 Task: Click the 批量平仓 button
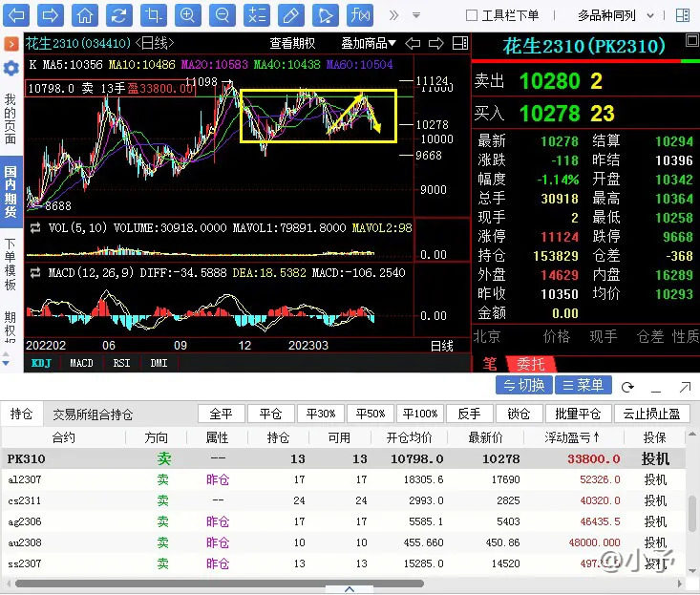tap(578, 414)
